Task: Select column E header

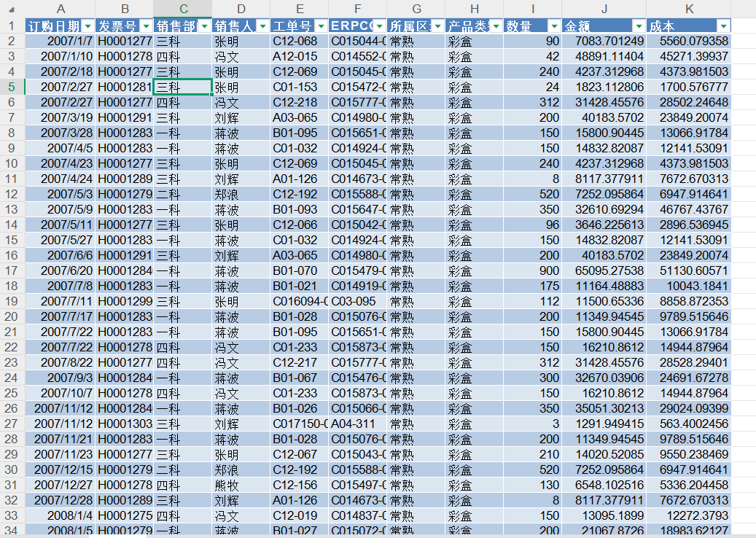Action: point(300,9)
